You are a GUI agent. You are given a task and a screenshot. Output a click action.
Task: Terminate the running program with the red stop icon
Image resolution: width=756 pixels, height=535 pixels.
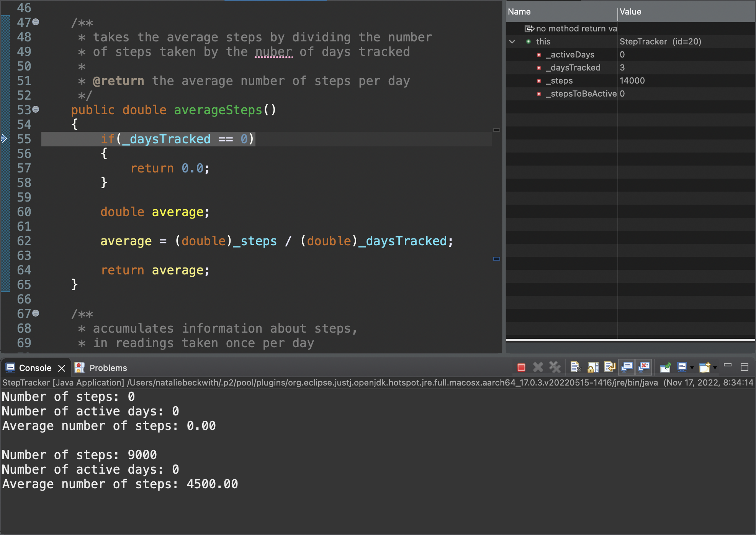click(521, 368)
